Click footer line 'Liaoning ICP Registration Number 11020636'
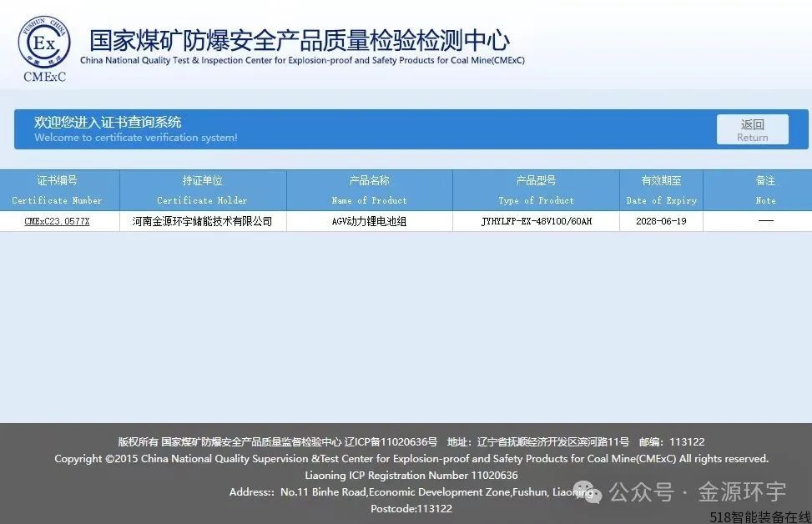 411,476
